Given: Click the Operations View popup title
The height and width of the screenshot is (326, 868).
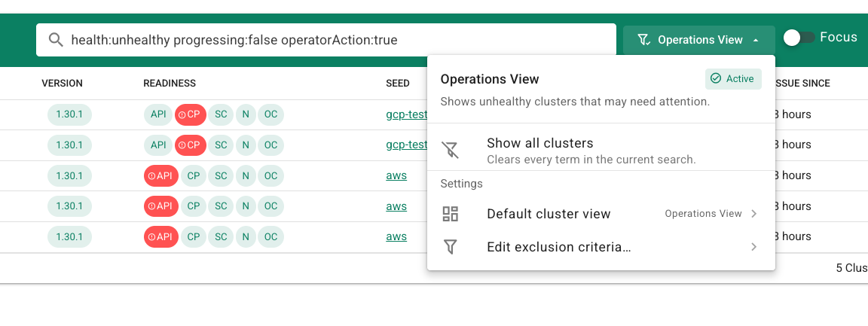Looking at the screenshot, I should click(x=489, y=79).
